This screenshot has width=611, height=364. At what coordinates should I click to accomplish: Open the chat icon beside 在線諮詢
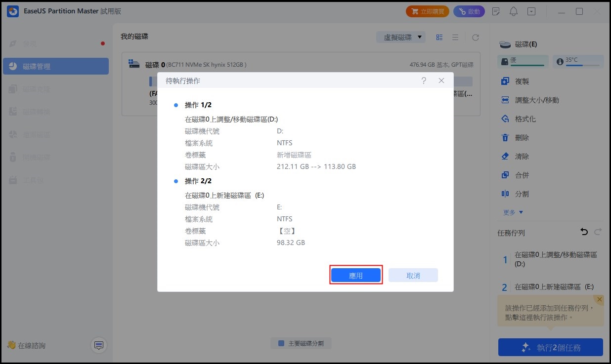(x=98, y=345)
